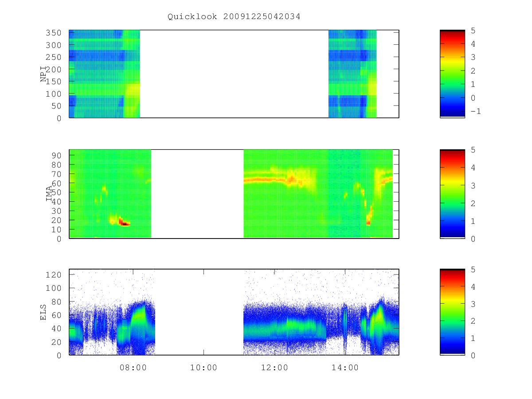Viewport: 532px width, 399px height.
Task: Click the 2 label on IMA colorbar
Action: (x=473, y=203)
